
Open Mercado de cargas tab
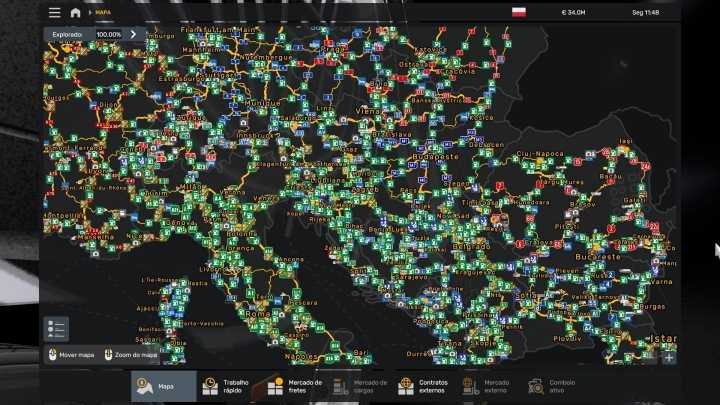(361, 386)
